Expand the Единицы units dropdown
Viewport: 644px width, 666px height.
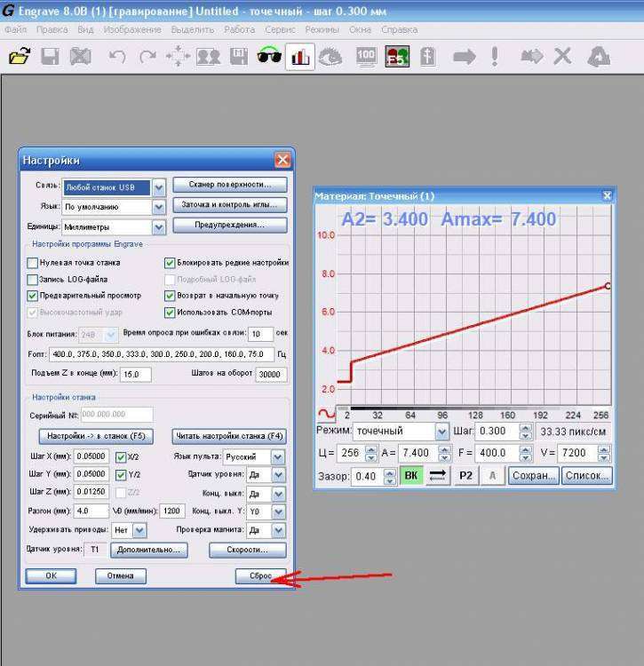pos(159,227)
